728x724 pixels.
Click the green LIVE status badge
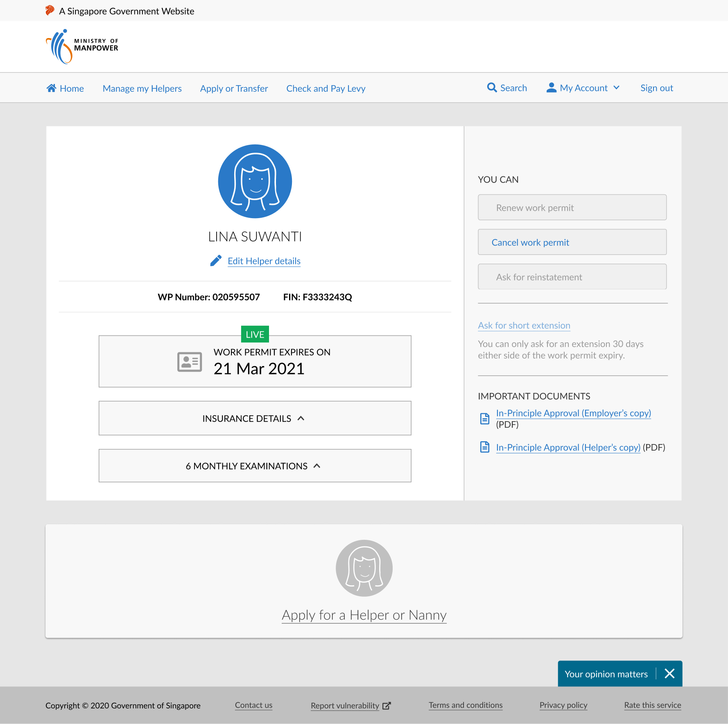tap(255, 334)
